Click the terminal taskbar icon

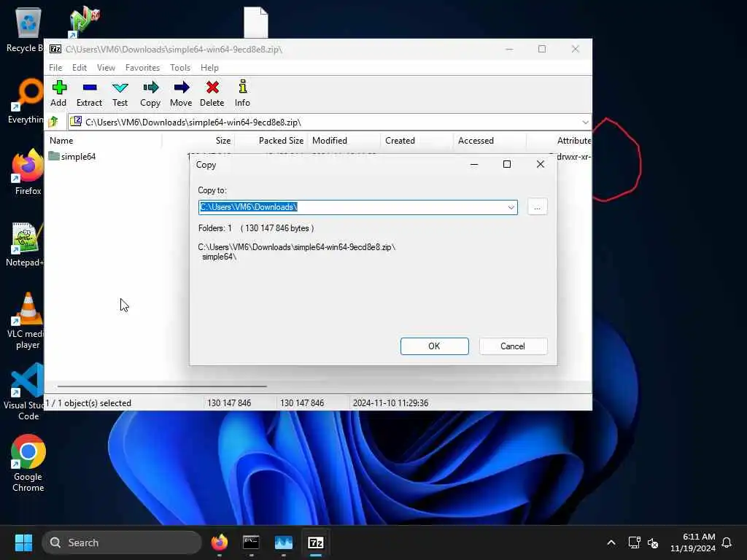(x=251, y=542)
